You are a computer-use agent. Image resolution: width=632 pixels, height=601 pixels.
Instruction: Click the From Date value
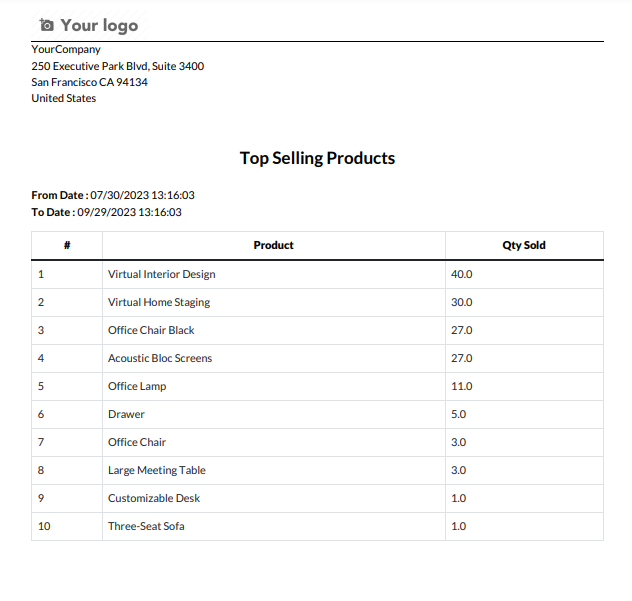coord(142,195)
